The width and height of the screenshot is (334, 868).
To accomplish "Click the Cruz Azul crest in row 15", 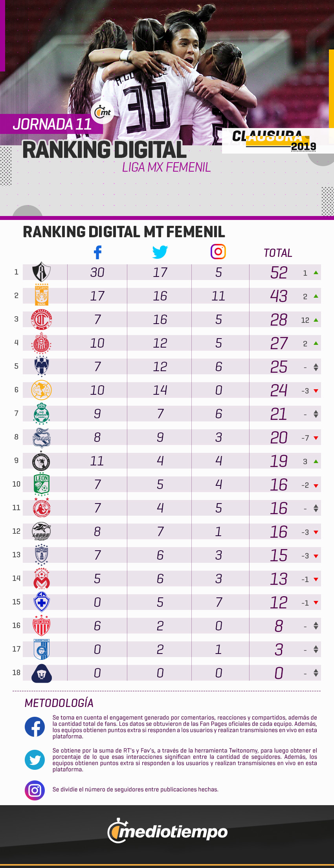I will coord(42,602).
